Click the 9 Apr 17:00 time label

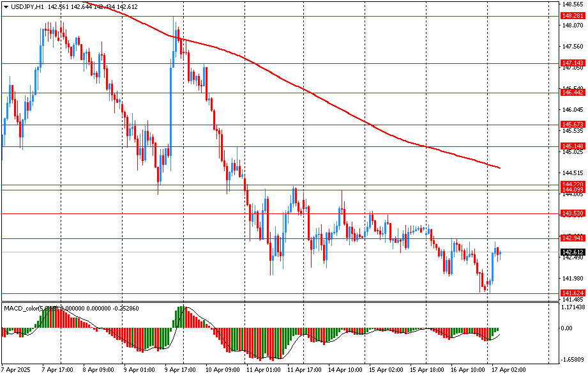179,370
